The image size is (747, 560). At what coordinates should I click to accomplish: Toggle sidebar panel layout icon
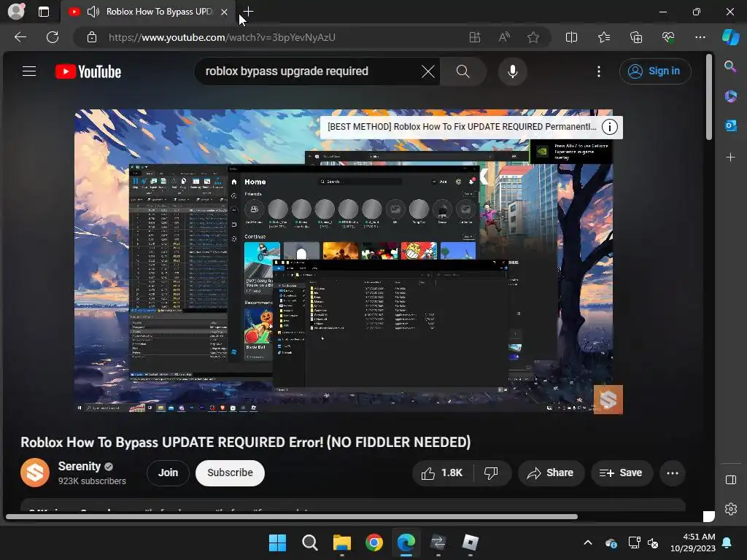(730, 480)
